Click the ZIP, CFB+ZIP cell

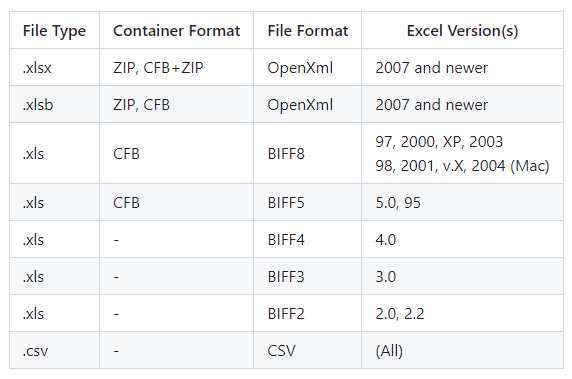(177, 67)
